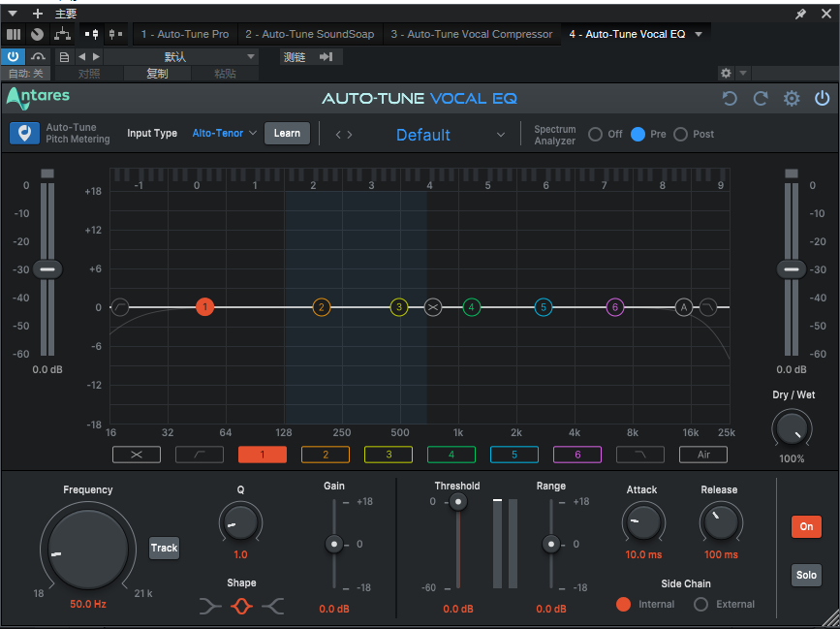
Task: Toggle band On button
Action: coord(806,526)
